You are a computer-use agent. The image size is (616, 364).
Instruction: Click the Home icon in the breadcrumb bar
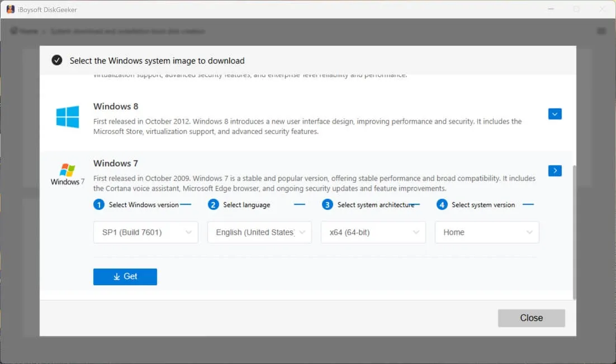(x=13, y=31)
